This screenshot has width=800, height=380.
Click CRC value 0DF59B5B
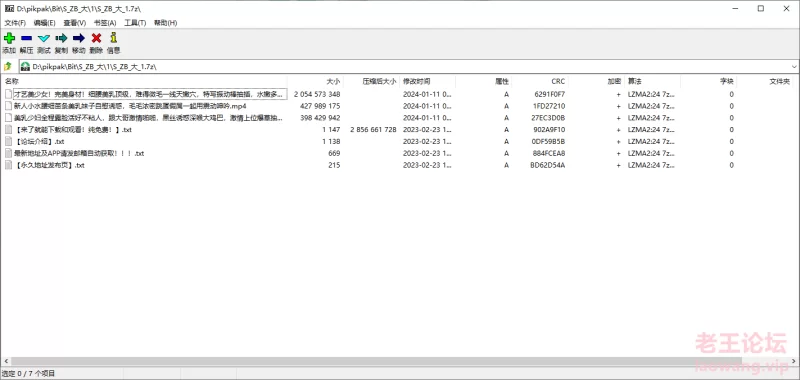[x=548, y=141]
